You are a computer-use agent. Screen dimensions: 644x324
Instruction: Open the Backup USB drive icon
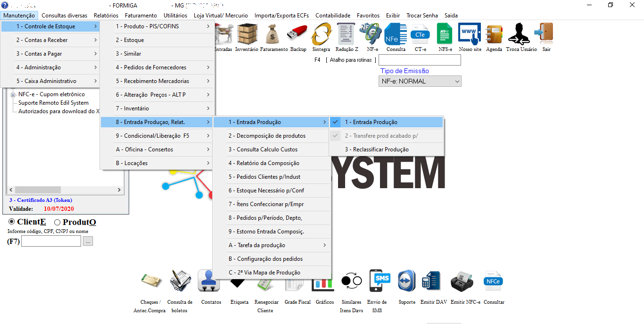click(298, 34)
